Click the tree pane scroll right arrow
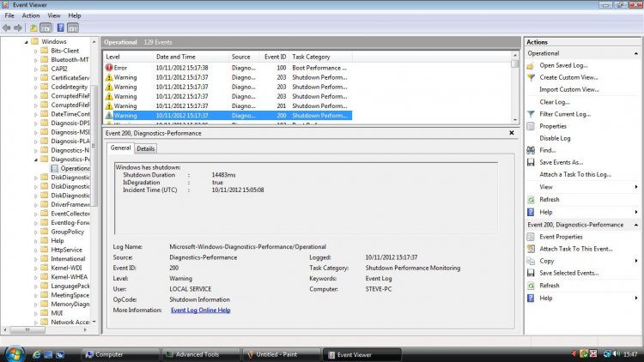644x362 pixels. pos(85,330)
